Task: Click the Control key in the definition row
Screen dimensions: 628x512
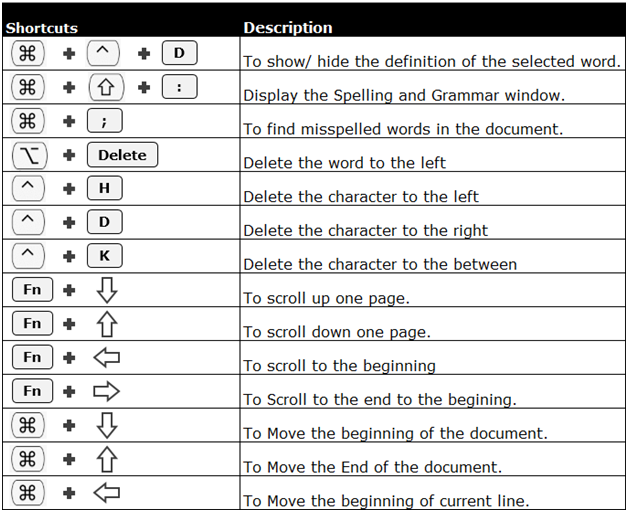Action: (103, 53)
